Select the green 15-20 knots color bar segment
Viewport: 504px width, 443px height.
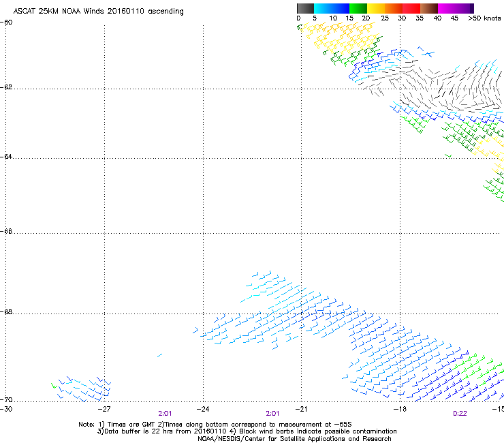pos(358,8)
